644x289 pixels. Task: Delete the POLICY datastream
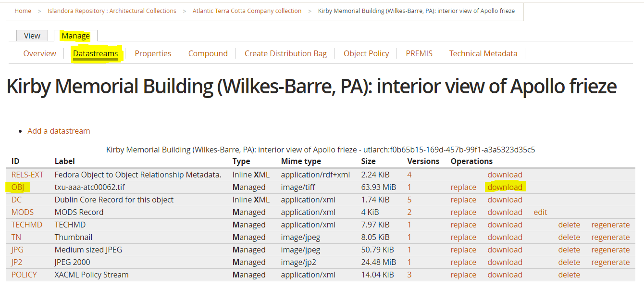pos(569,275)
